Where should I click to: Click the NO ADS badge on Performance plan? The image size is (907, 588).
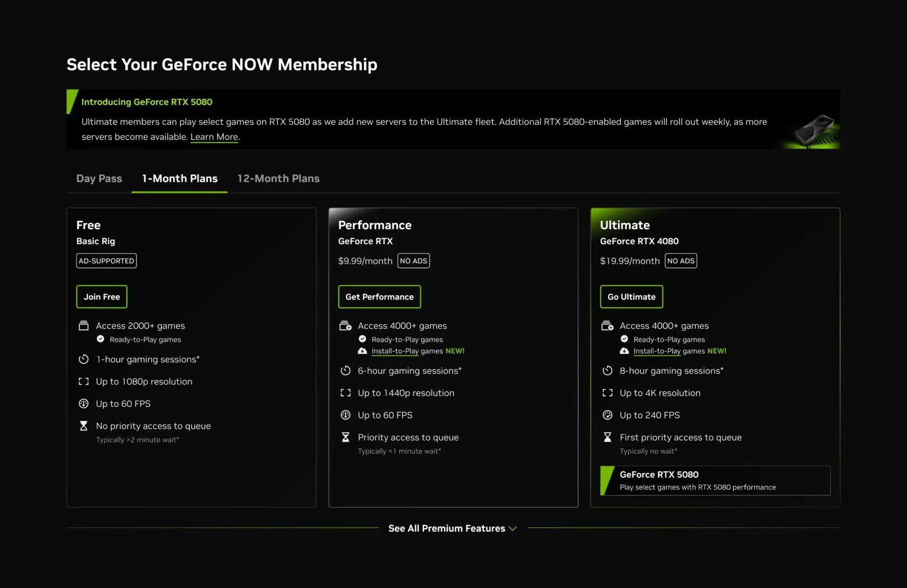pyautogui.click(x=414, y=261)
